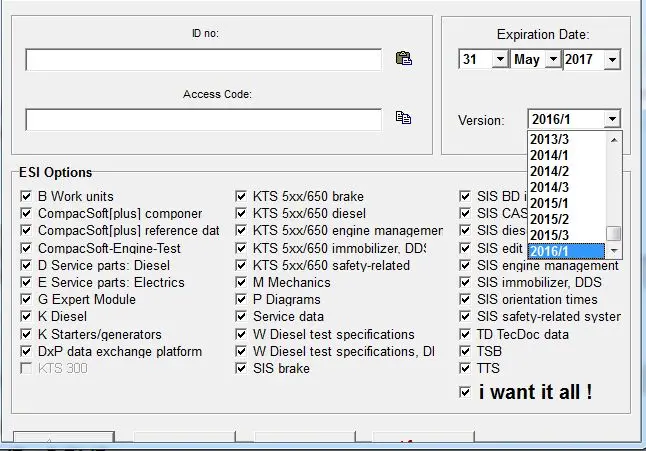Collapse the Version dropdown arrow
Viewport: 646px width, 451px height.
point(612,119)
